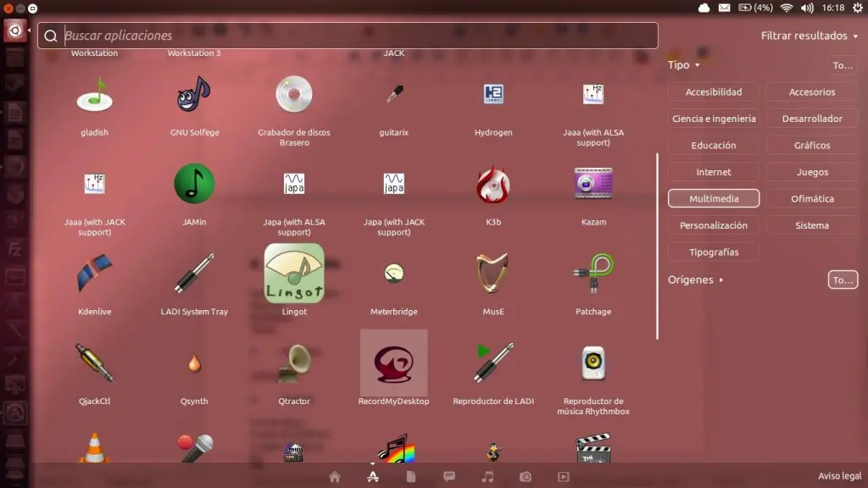Enable the Internet category filter
Image resolution: width=868 pixels, height=488 pixels.
[x=714, y=171]
